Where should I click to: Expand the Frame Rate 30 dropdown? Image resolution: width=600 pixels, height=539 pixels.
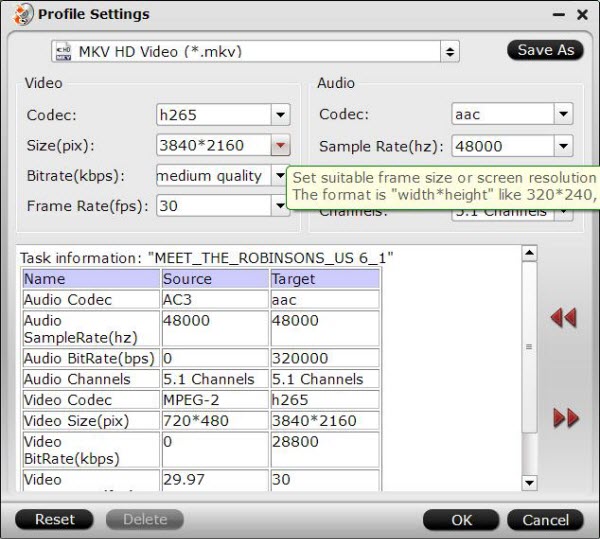[280, 206]
